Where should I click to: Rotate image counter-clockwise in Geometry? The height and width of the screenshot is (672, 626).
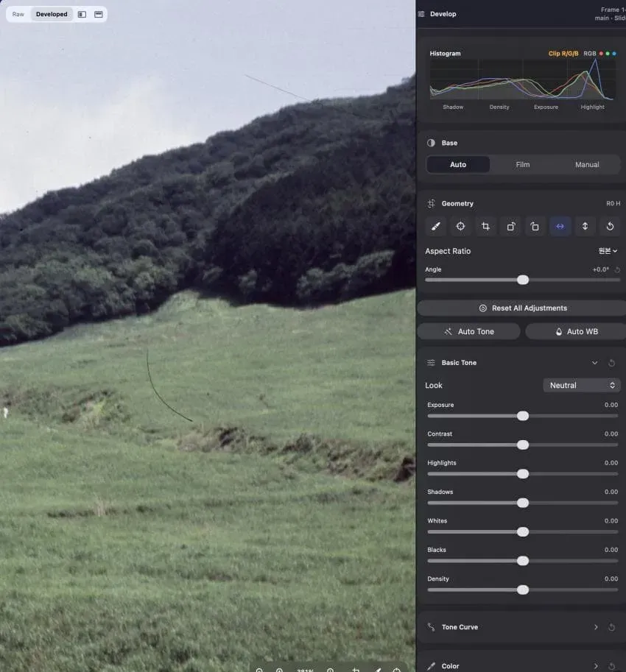[x=535, y=226]
